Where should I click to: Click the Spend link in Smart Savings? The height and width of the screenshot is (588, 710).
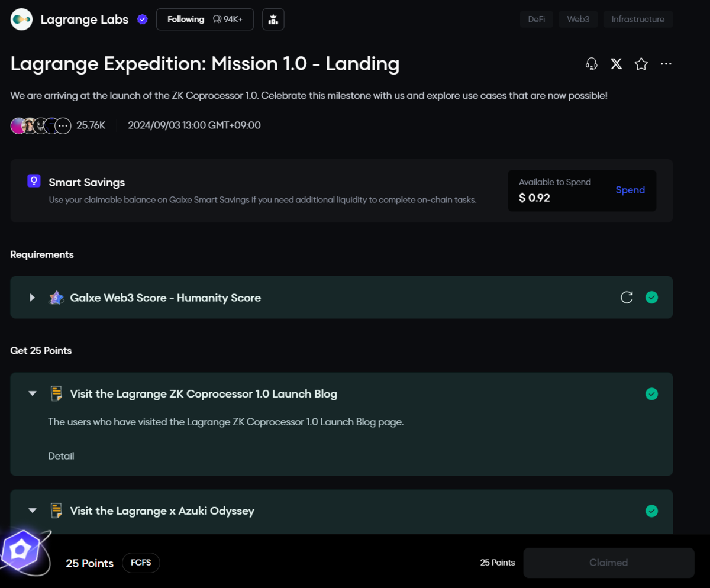[630, 190]
